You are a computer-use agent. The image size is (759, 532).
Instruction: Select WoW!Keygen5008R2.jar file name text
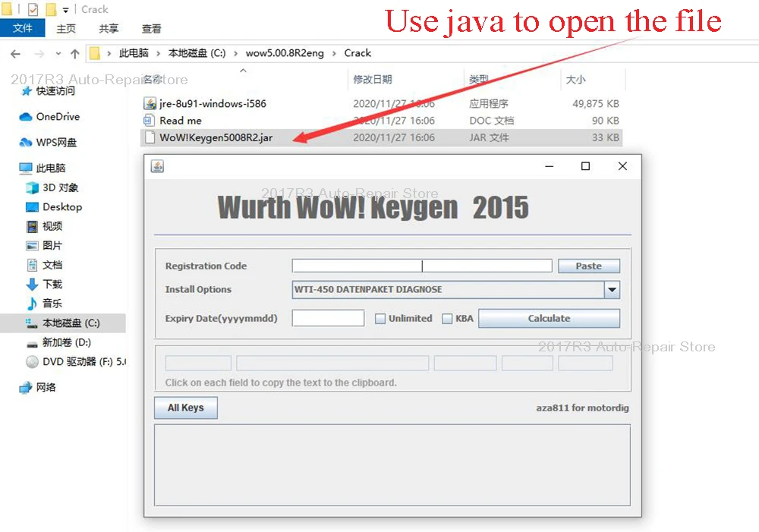point(216,137)
